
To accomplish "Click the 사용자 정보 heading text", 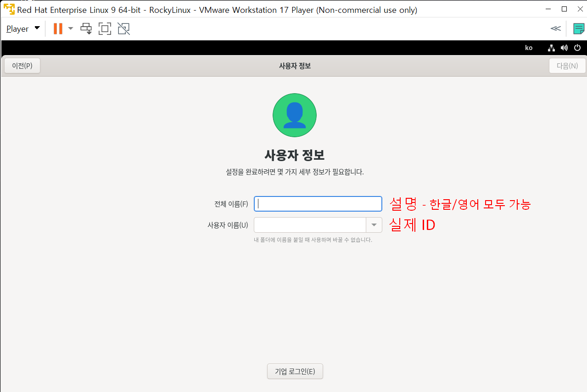I will click(295, 155).
